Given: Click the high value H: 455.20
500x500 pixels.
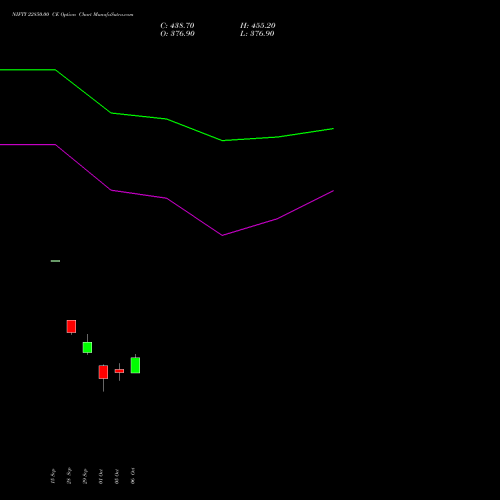Looking at the screenshot, I should point(258,26).
